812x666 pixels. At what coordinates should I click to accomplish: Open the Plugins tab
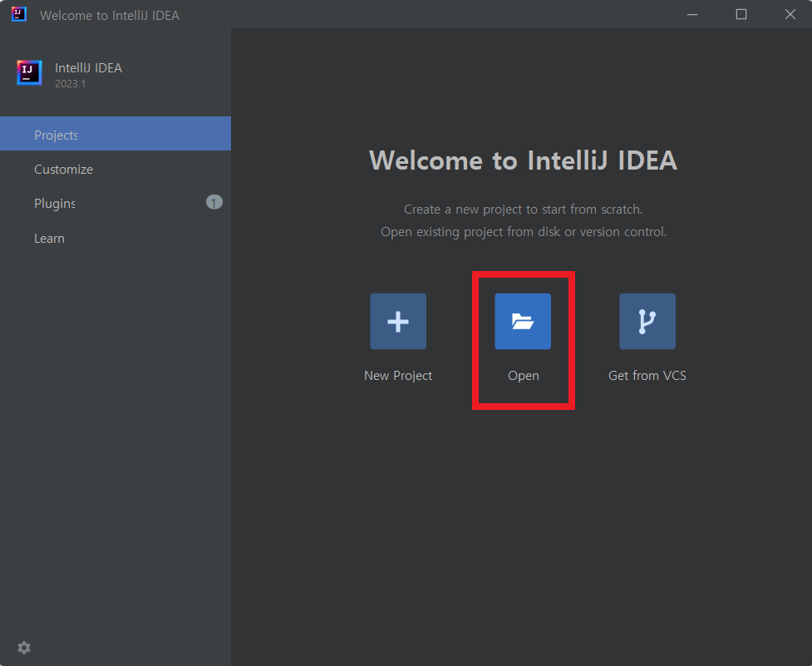pyautogui.click(x=116, y=204)
